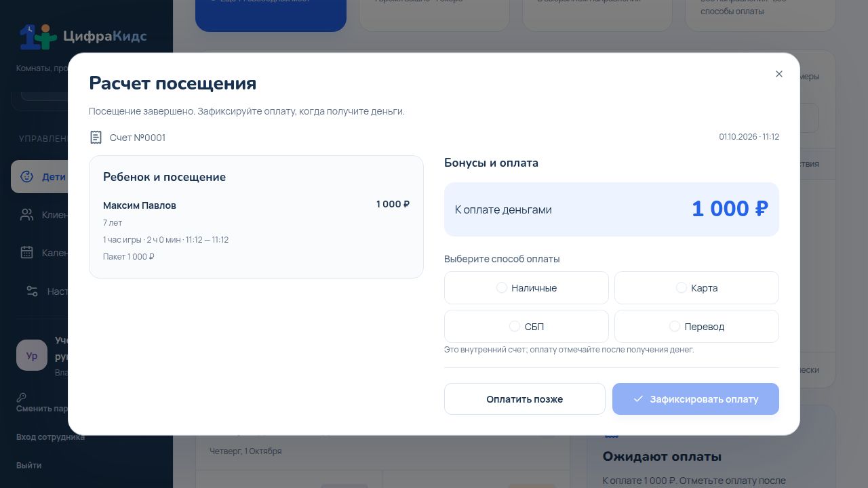Click the invoice icon beside Счет №0001
The image size is (868, 488).
(x=96, y=138)
